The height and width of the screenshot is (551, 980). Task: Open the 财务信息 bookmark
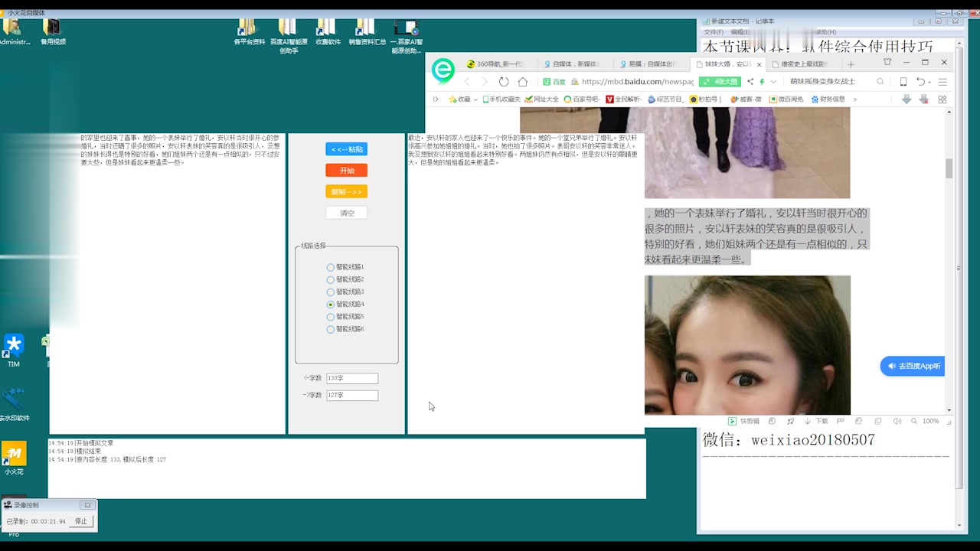(828, 99)
